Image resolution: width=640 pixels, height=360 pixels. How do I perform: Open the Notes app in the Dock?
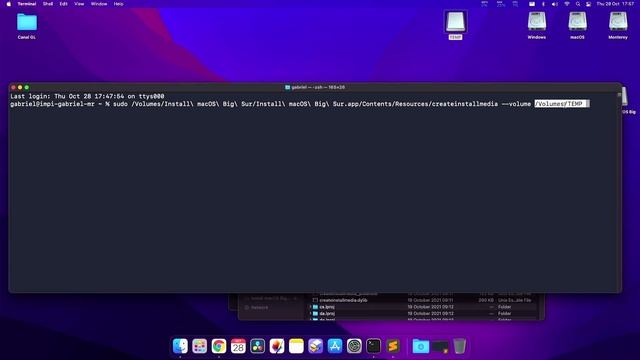pos(296,346)
